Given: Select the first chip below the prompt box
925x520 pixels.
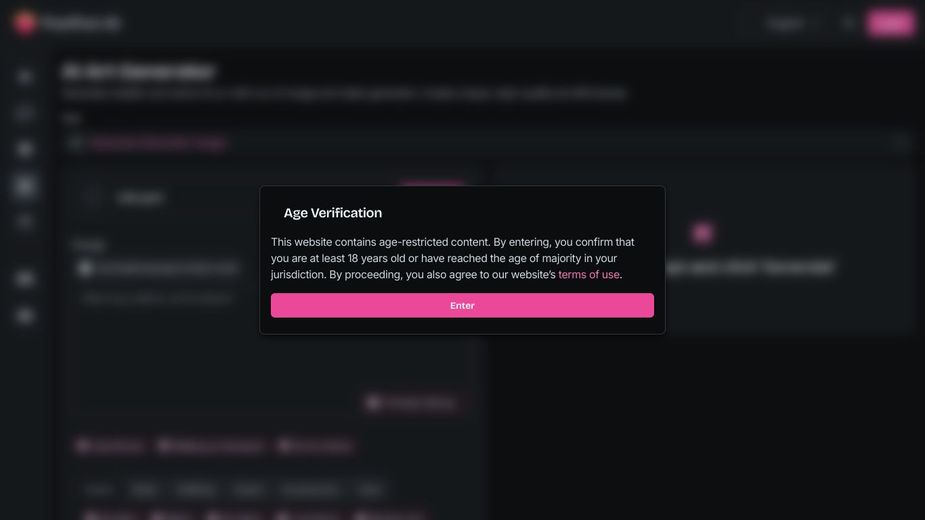Looking at the screenshot, I should point(110,446).
